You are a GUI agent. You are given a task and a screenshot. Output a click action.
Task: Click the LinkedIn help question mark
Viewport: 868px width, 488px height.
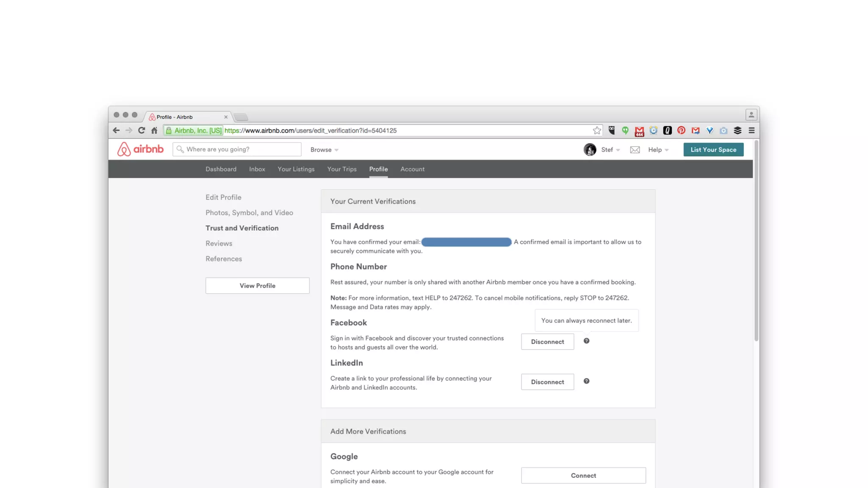click(586, 381)
